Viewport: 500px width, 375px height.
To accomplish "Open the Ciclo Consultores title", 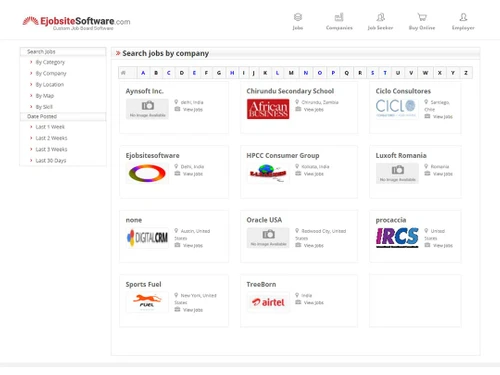I will point(403,91).
